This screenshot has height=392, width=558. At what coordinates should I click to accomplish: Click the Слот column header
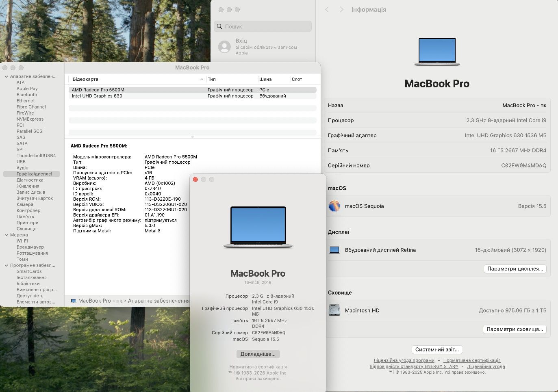[297, 79]
